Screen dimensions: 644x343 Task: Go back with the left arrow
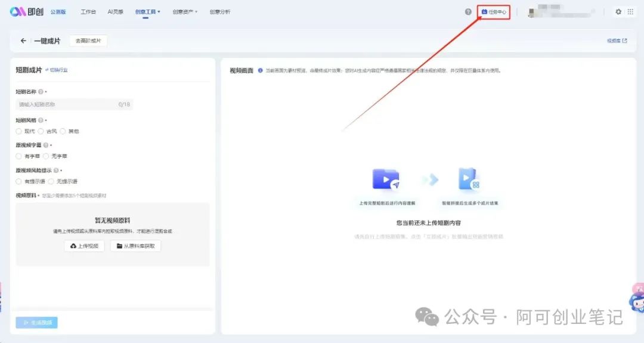(23, 41)
